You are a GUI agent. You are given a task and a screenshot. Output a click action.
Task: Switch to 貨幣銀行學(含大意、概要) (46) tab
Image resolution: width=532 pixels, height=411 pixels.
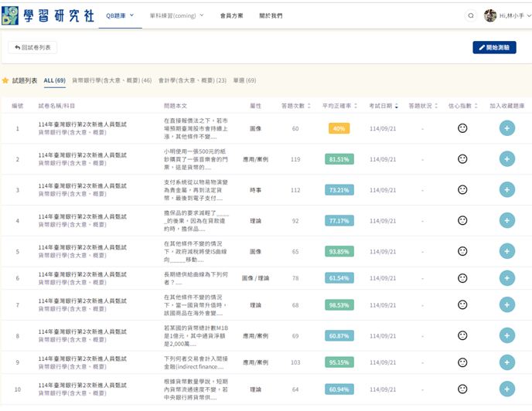coord(111,80)
